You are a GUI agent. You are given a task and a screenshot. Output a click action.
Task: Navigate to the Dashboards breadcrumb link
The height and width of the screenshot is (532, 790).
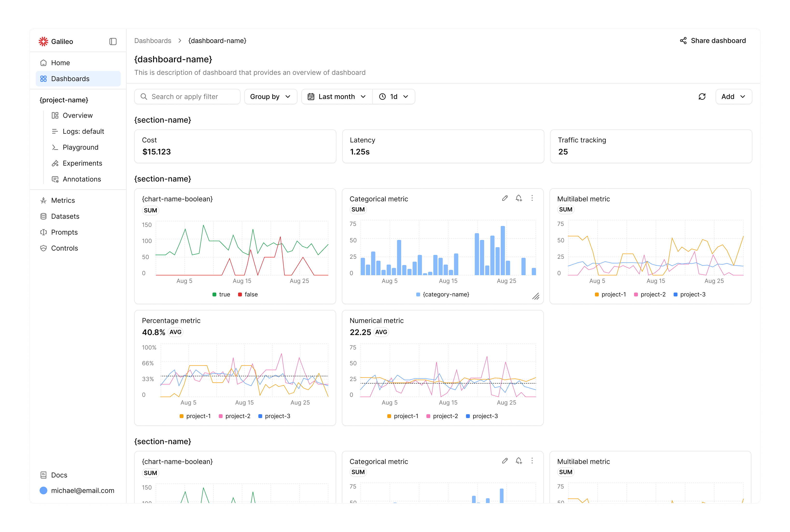153,41
